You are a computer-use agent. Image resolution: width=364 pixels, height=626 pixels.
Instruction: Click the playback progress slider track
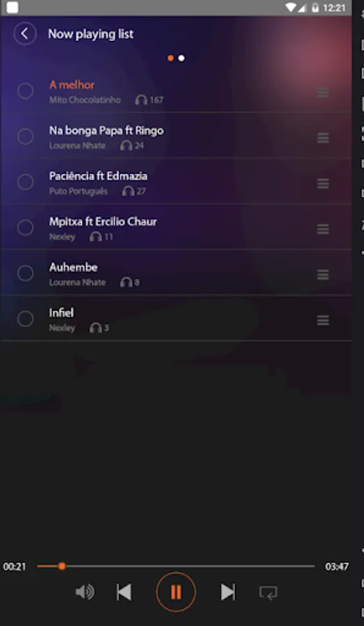coord(176,566)
